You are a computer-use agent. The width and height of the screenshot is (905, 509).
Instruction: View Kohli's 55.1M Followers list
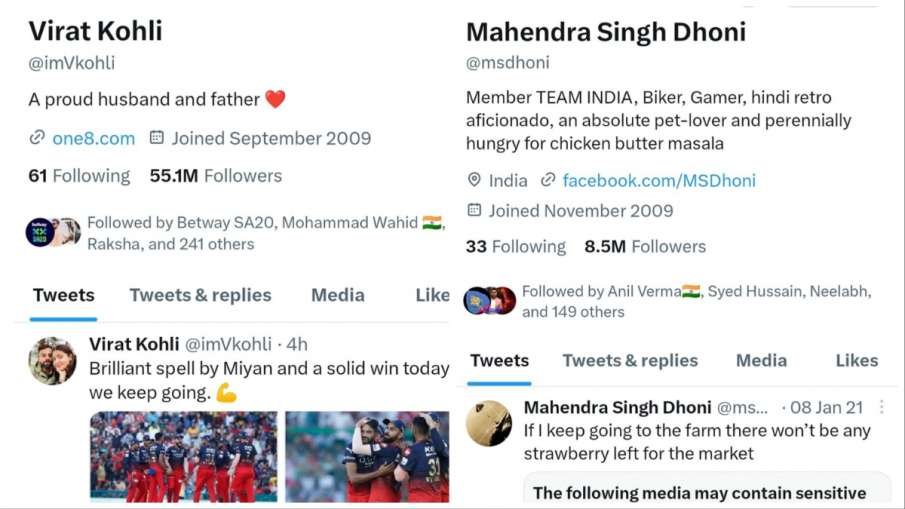click(x=216, y=176)
